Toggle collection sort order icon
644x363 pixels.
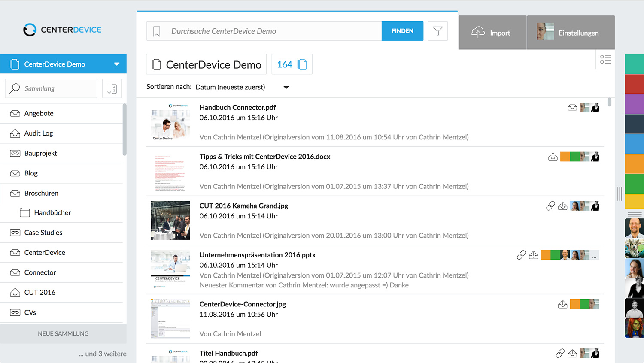click(x=112, y=88)
